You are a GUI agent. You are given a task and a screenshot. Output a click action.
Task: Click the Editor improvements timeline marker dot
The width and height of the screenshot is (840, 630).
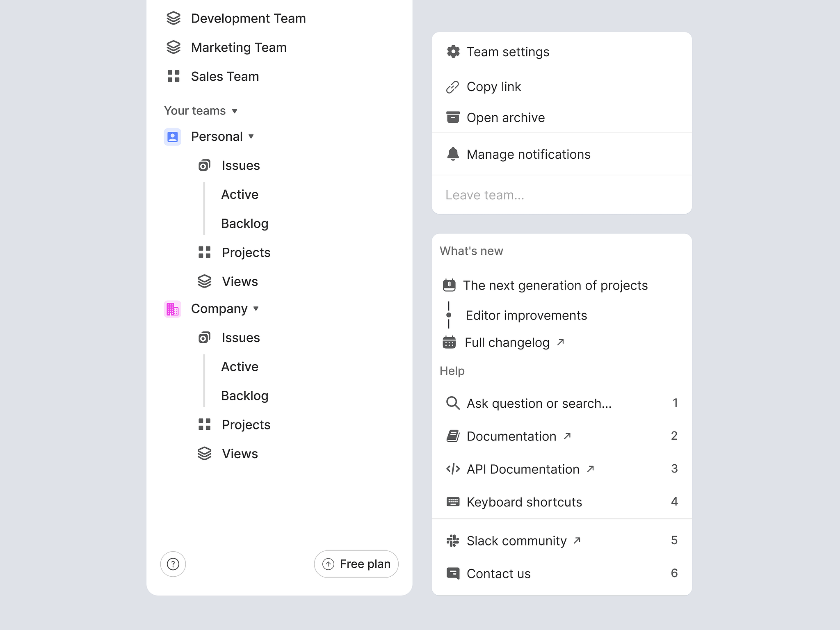450,315
